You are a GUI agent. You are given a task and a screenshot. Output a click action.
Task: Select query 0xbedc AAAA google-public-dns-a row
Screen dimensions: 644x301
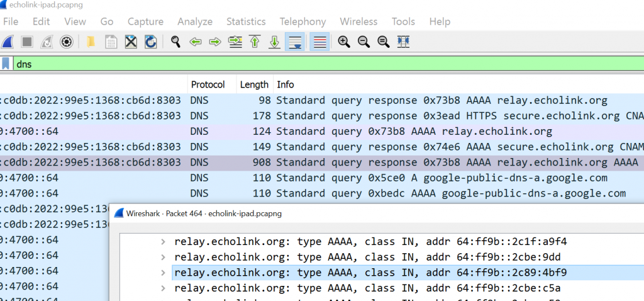tap(322, 193)
